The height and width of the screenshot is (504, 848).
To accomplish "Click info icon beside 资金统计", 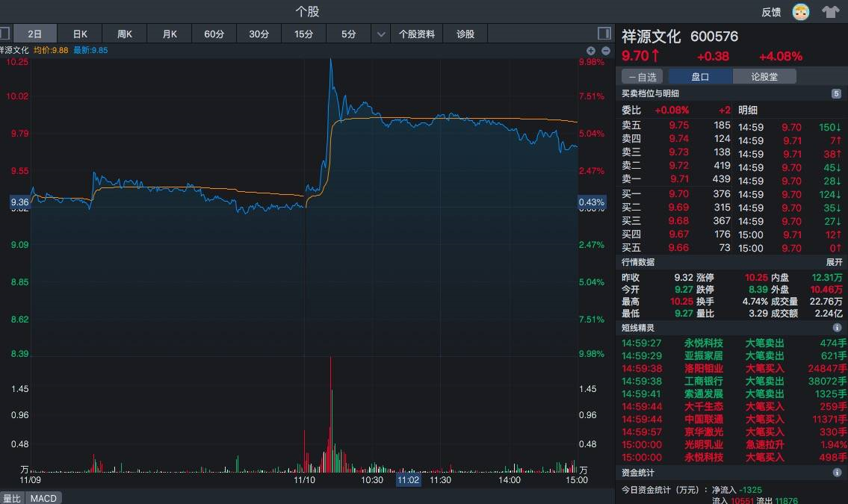I will pyautogui.click(x=837, y=473).
